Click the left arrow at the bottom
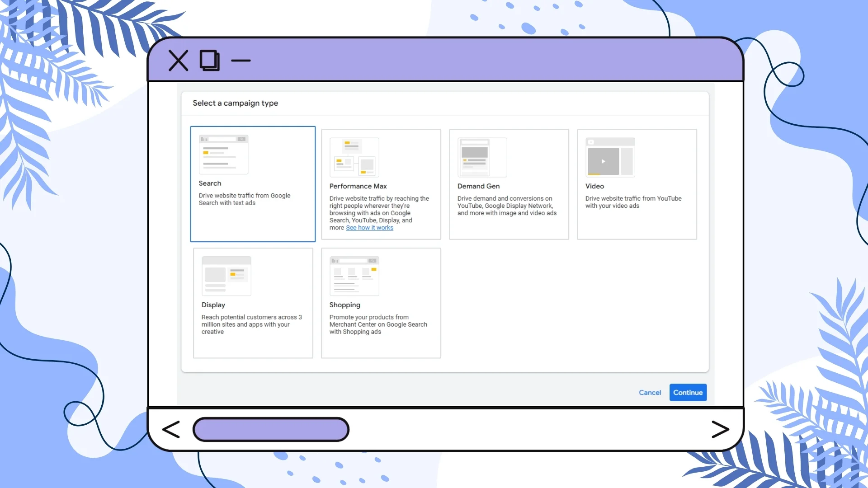The height and width of the screenshot is (488, 868). point(171,430)
